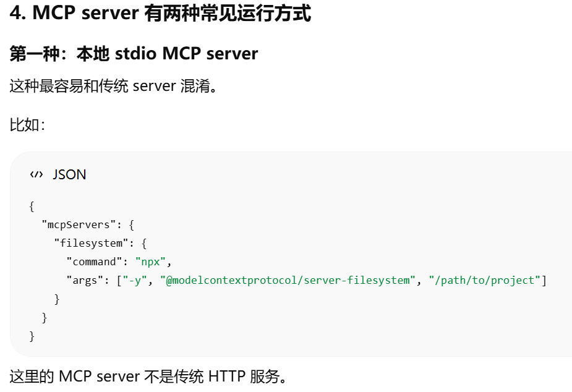Click heading "4. MCP server 有两种常见运行方式"

point(160,13)
